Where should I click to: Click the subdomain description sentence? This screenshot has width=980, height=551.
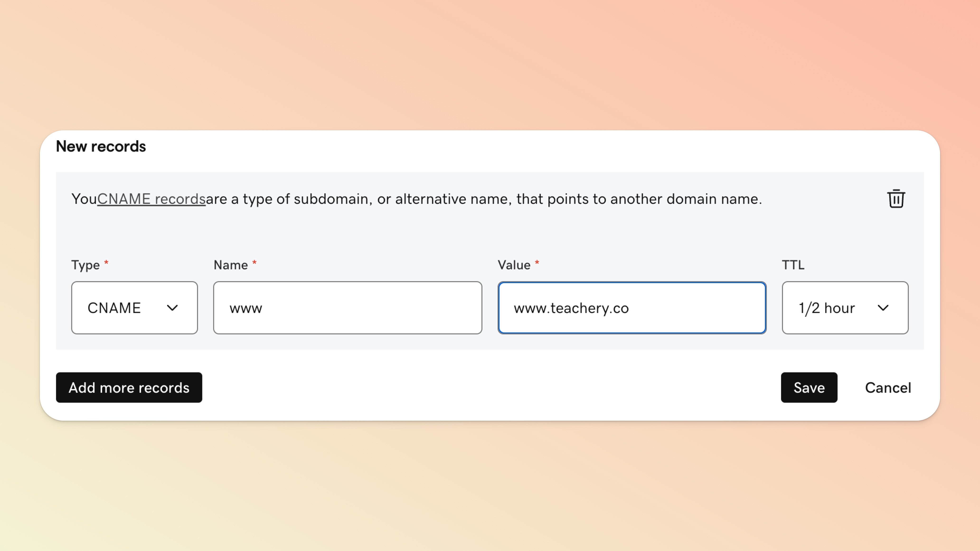(x=483, y=199)
